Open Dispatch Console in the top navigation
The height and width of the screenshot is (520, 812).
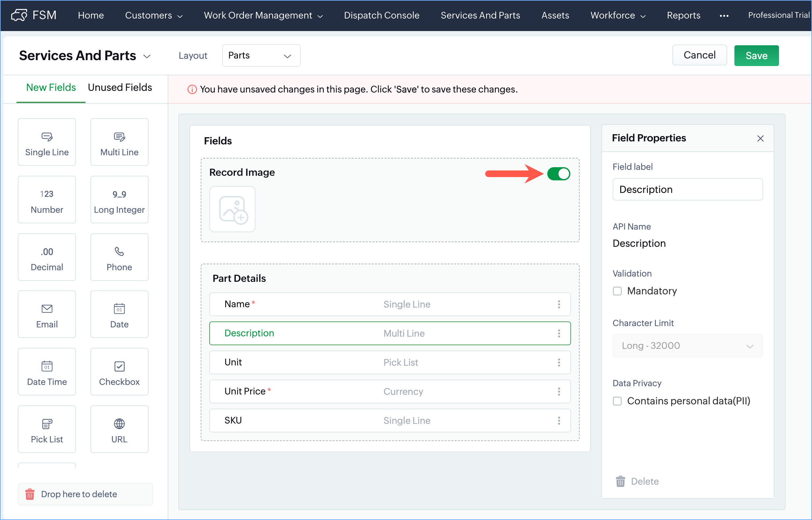[x=382, y=16]
